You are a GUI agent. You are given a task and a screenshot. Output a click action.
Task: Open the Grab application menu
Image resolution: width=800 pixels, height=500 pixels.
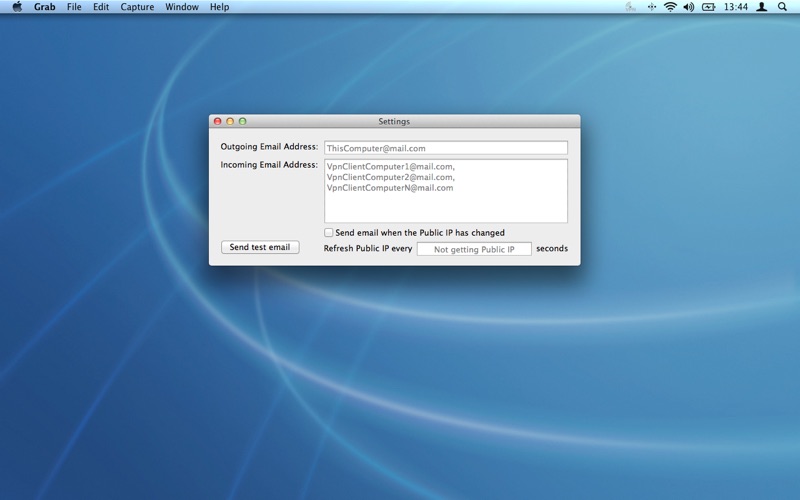point(44,7)
